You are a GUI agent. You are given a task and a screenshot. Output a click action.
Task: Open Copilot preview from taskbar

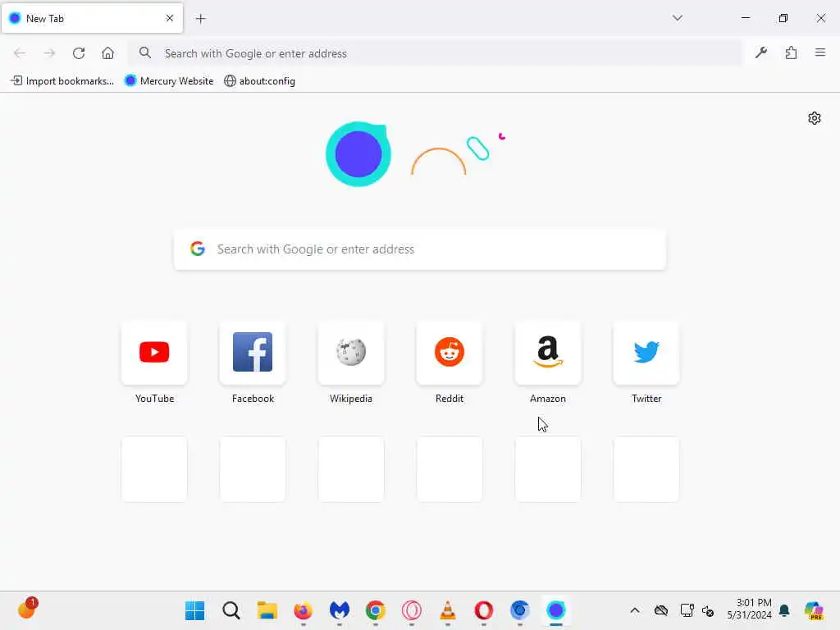coord(814,610)
